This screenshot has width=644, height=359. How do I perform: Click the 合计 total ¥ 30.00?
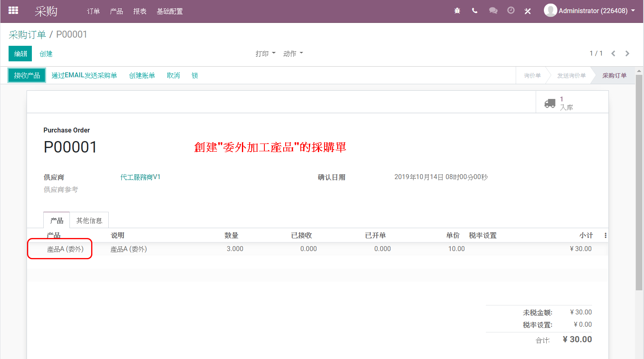pos(577,339)
